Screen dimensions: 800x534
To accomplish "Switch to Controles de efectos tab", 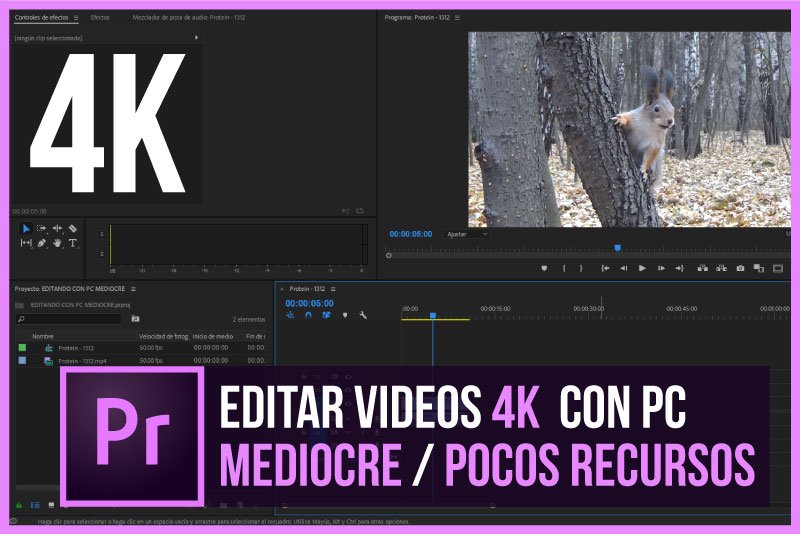I will point(41,17).
